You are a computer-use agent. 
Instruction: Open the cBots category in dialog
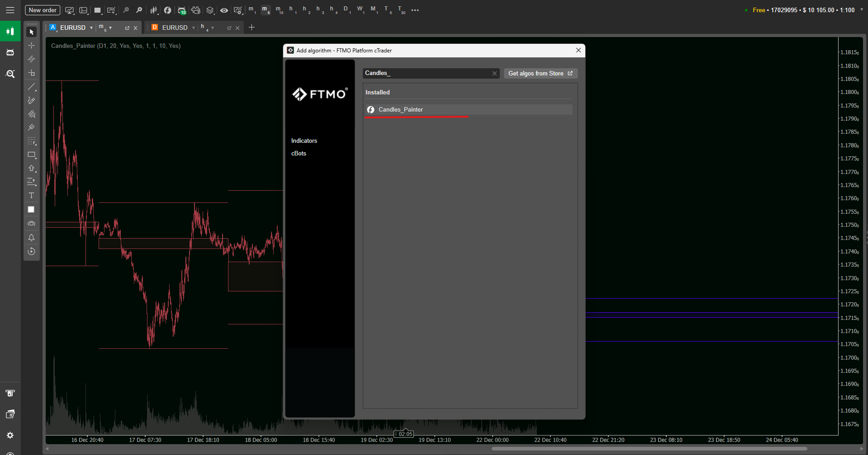click(x=299, y=154)
